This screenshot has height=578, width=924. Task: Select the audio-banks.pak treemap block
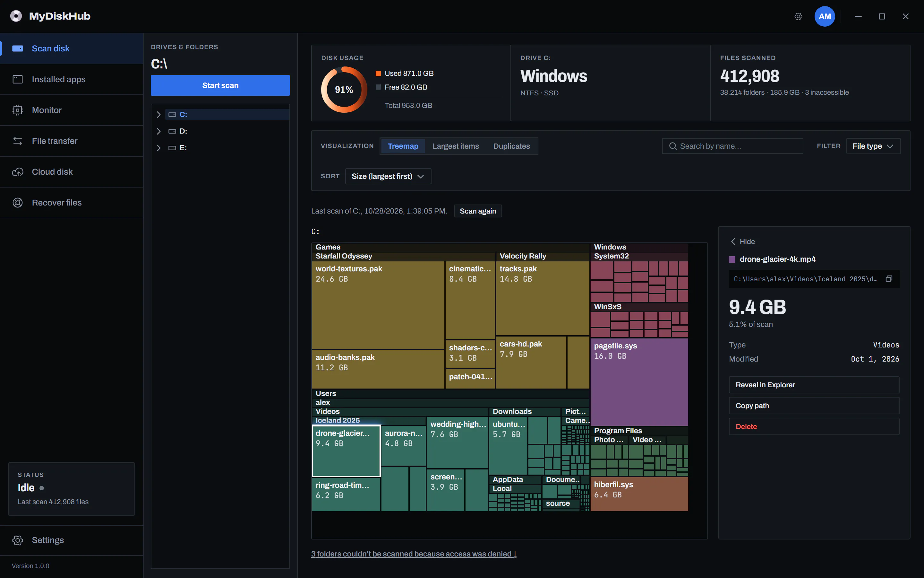point(378,369)
